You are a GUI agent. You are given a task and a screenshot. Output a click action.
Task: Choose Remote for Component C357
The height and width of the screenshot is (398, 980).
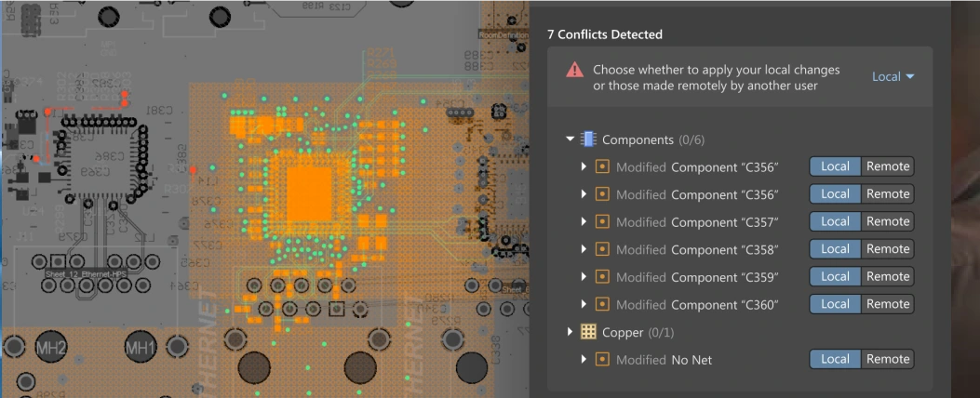pos(888,221)
